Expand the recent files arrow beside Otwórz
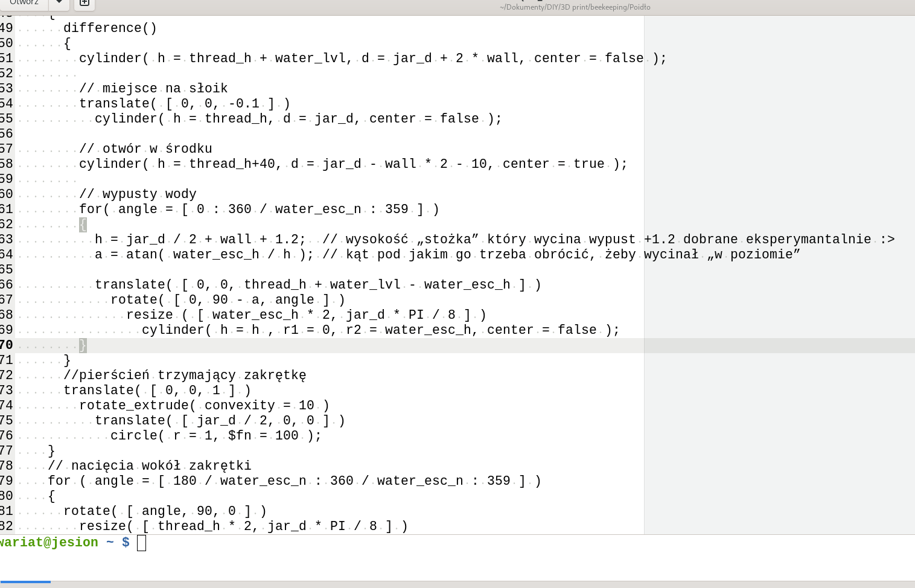The height and width of the screenshot is (588, 915). pos(59,3)
